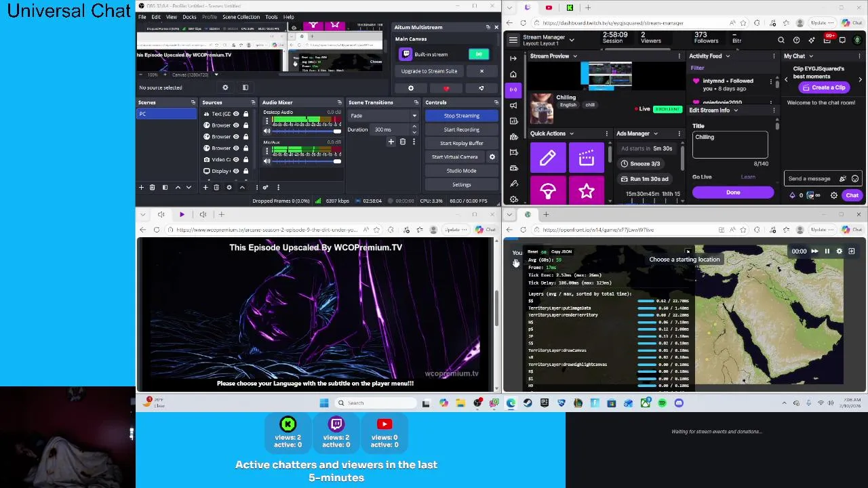Screen dimensions: 868x488
Task: Expand the Activity Feed panel dropdown
Action: [728, 56]
